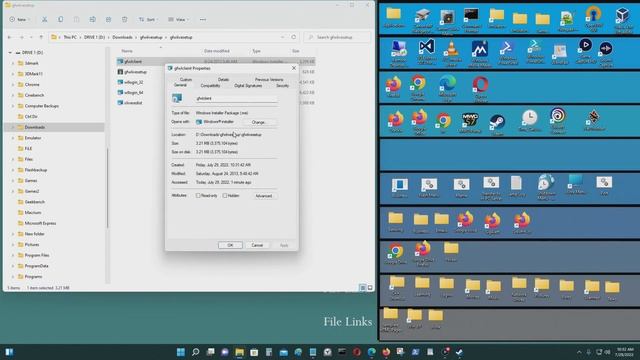Launch the Steam desktop shortcut
This screenshot has height=360, width=640.
pos(497,125)
